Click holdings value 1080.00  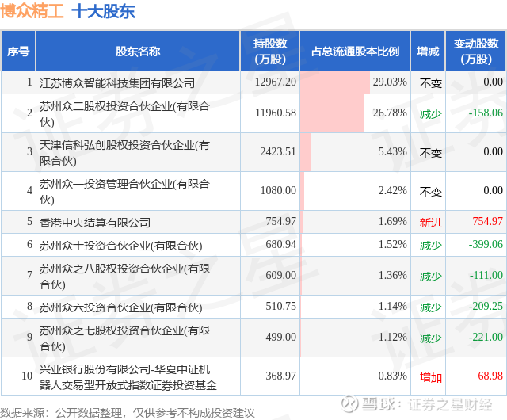pyautogui.click(x=278, y=191)
